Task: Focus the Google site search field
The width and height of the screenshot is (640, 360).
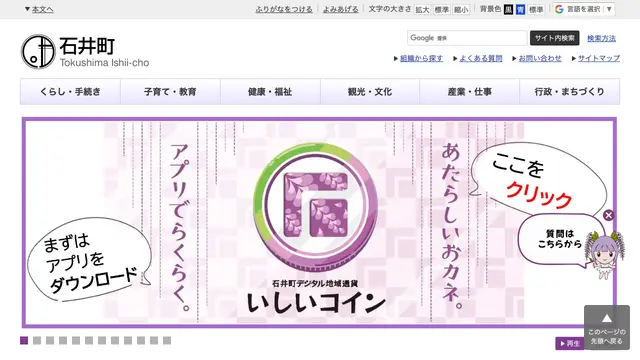Action: tap(467, 38)
